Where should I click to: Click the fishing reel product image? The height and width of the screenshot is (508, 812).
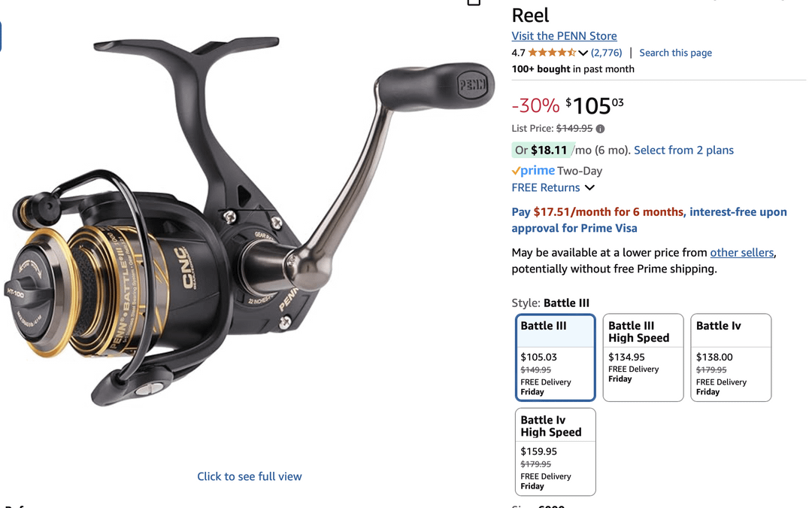coord(250,223)
